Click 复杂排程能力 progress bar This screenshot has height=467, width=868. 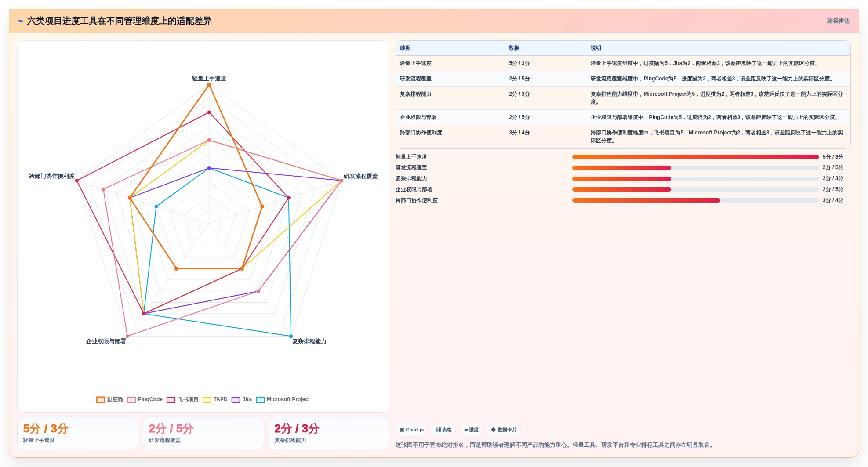(x=695, y=179)
